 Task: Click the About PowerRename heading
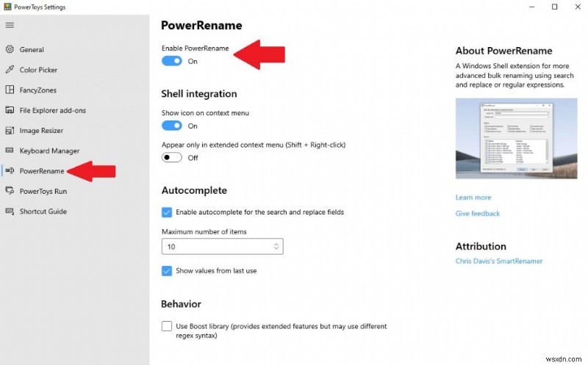click(x=504, y=51)
